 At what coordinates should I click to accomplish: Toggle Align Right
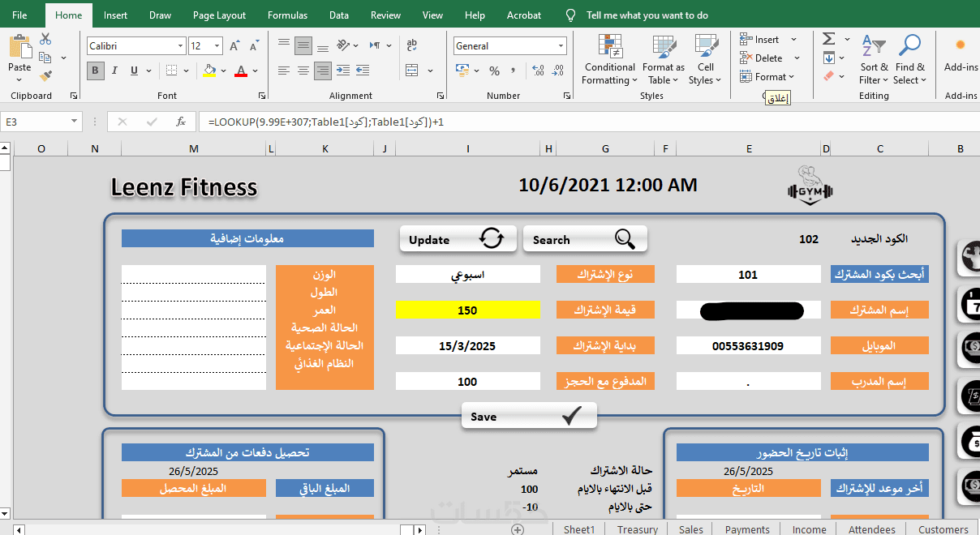(x=323, y=71)
